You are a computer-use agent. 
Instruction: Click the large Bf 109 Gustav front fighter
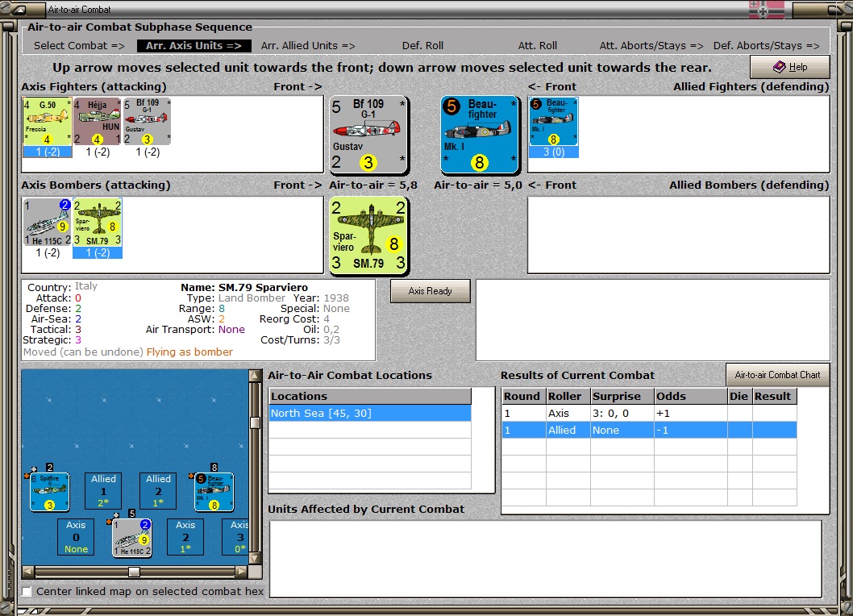pyautogui.click(x=368, y=135)
